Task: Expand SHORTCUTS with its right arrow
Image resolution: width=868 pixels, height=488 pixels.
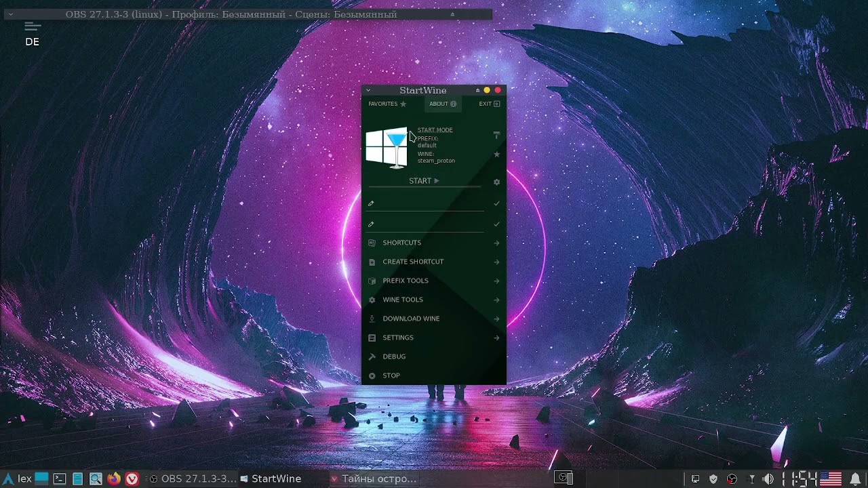Action: pos(496,243)
